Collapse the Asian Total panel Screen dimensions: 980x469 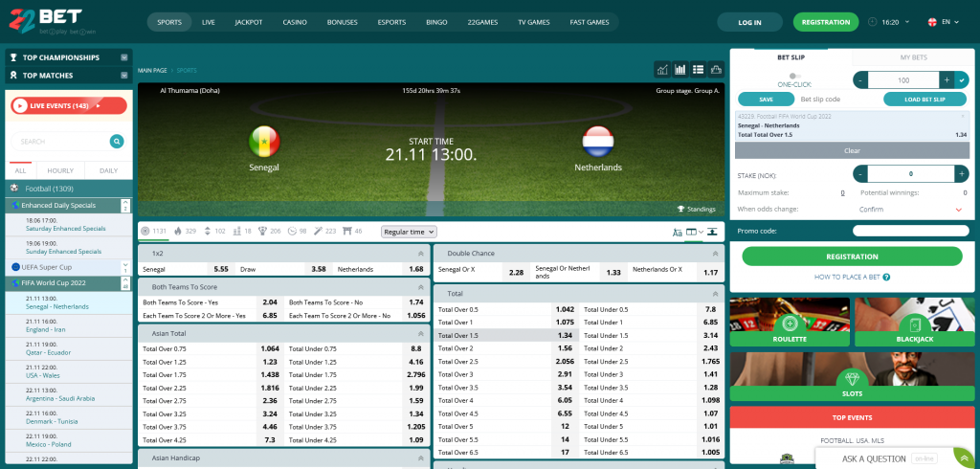tap(421, 334)
